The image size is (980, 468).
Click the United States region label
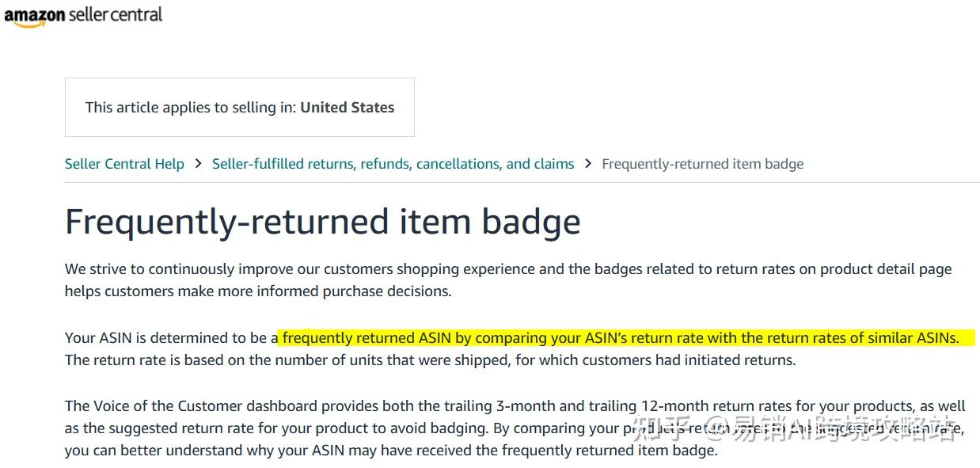click(347, 107)
